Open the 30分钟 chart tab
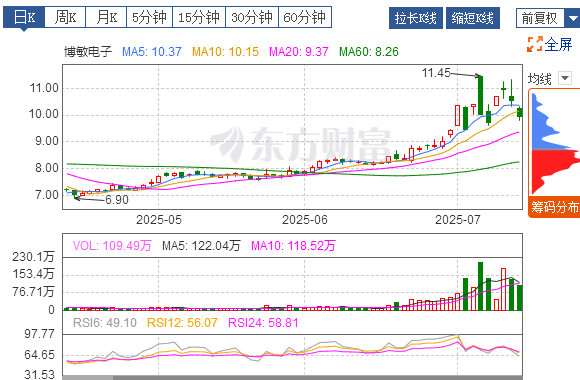 point(252,17)
